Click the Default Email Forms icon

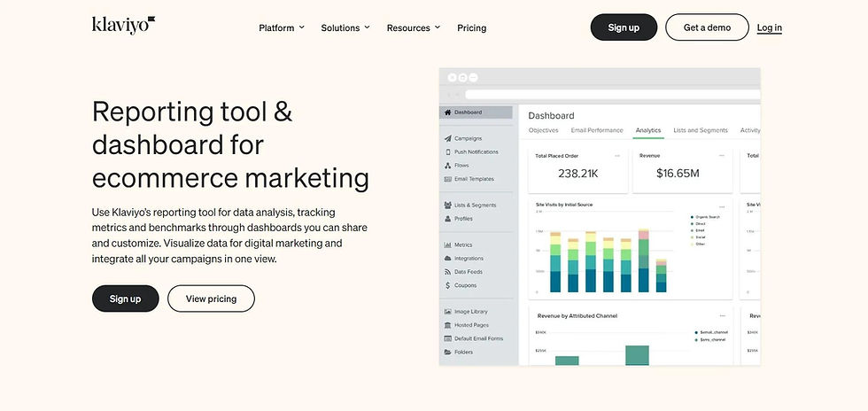pyautogui.click(x=448, y=338)
